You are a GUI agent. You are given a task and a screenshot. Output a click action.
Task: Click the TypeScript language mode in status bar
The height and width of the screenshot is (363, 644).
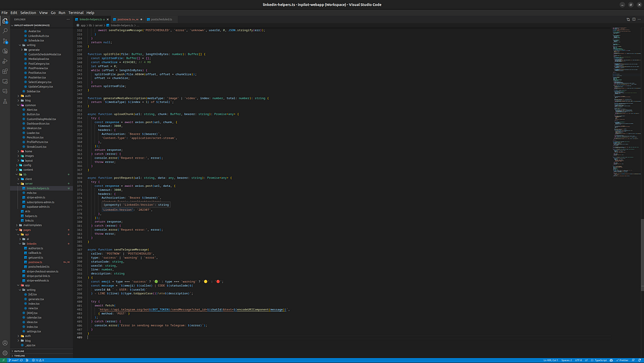(601, 360)
